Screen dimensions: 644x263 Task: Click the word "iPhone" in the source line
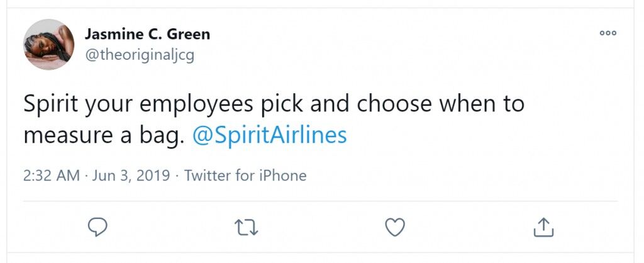(282, 176)
